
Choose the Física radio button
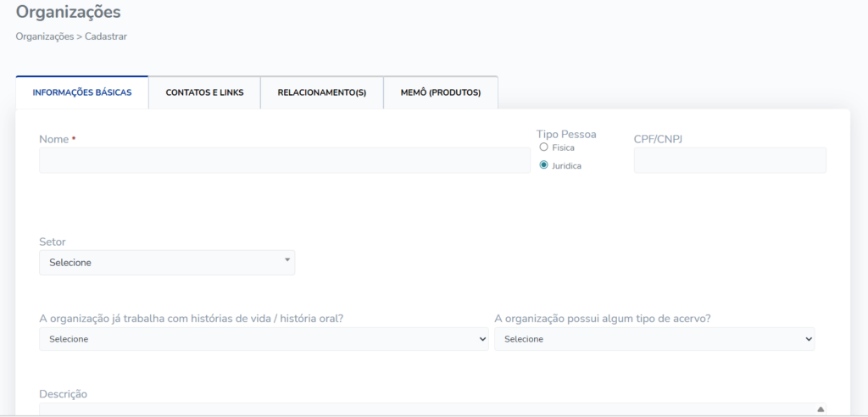[543, 147]
